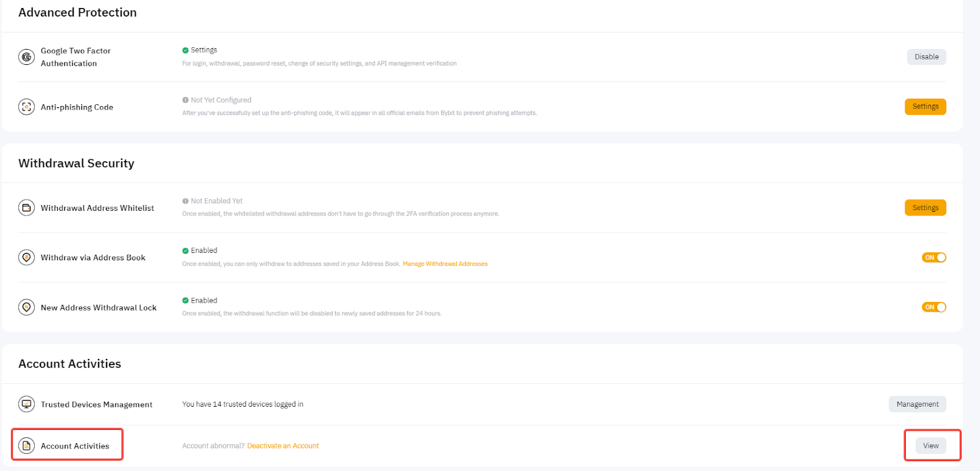Viewport: 980px width, 471px height.
Task: Click the New Address Withdrawal Lock icon
Action: click(26, 307)
